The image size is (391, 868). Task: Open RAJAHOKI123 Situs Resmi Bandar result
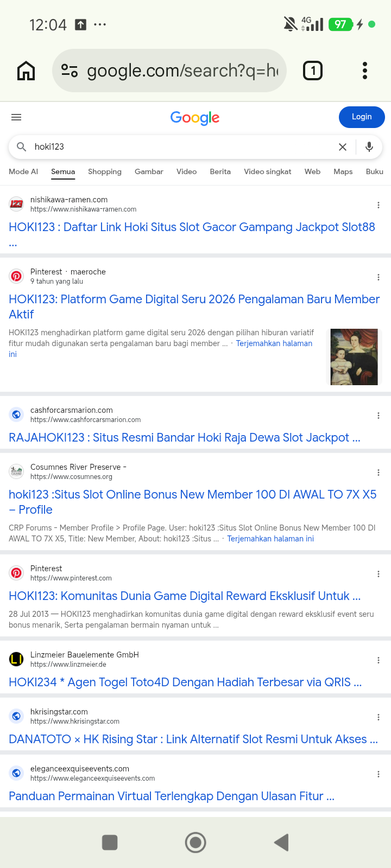tap(184, 437)
